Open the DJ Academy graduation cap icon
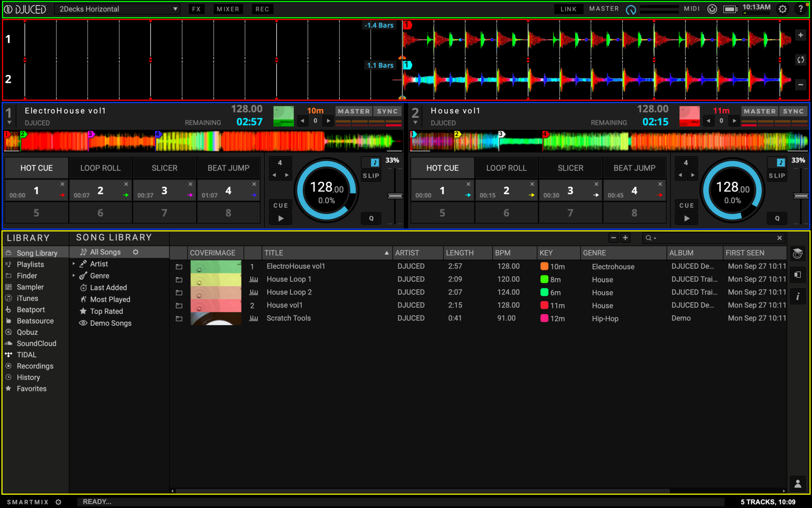Viewport: 812px width, 508px height. tap(797, 254)
